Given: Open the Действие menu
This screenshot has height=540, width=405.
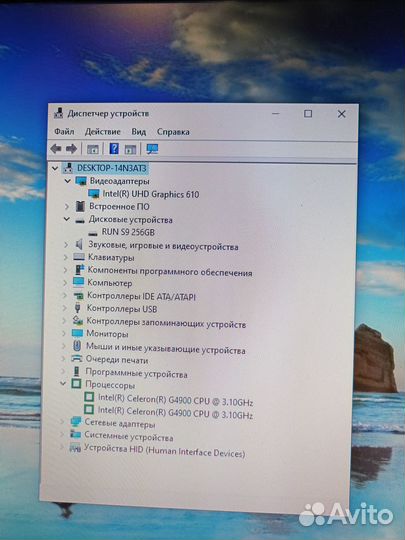Looking at the screenshot, I should [103, 132].
